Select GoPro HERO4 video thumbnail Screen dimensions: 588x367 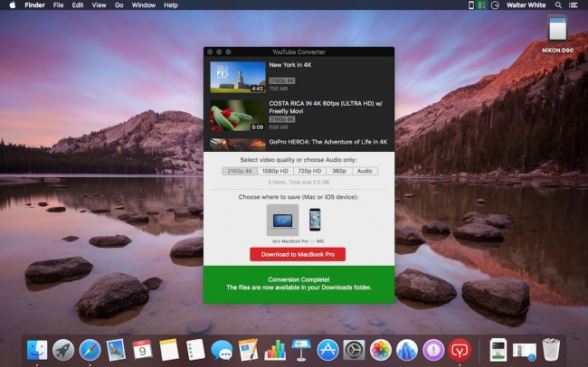coord(238,145)
